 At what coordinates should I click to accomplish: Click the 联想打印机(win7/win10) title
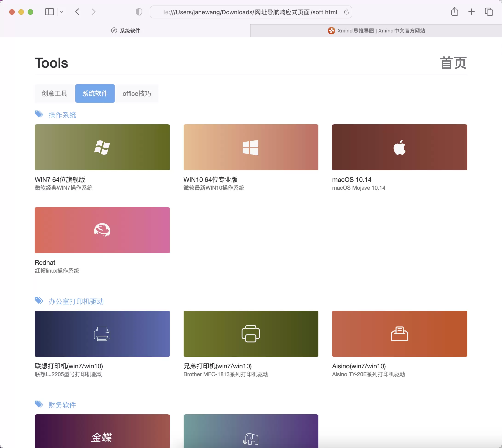pos(69,366)
